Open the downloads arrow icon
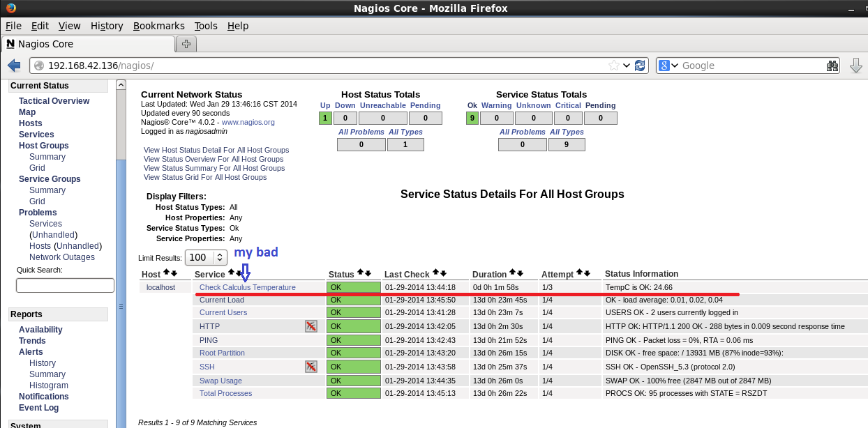Viewport: 868px width, 428px height. [x=856, y=66]
